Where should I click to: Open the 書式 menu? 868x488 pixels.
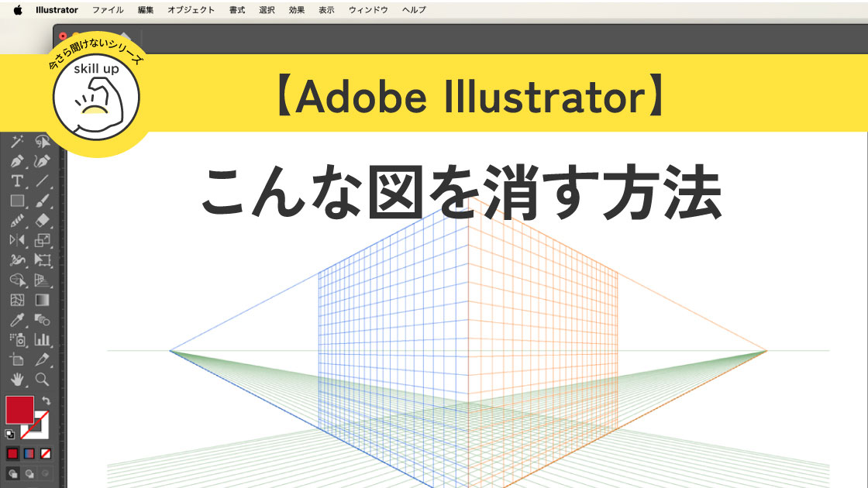pyautogui.click(x=237, y=10)
